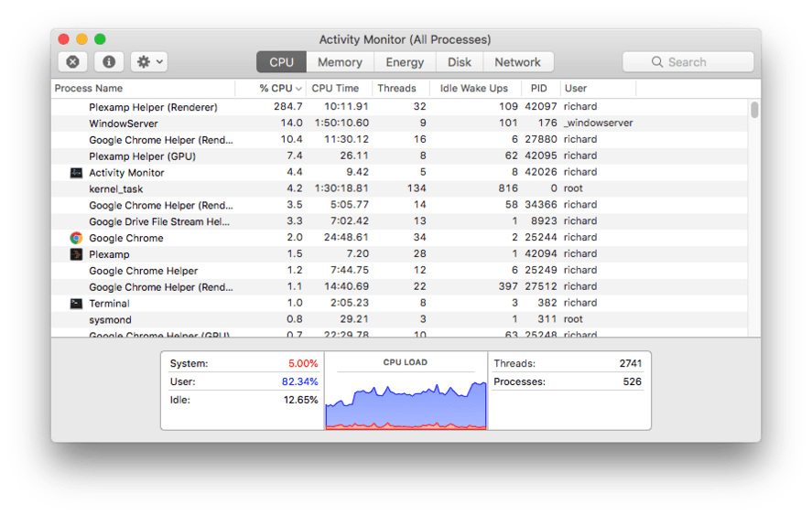Sort by PID column header
This screenshot has height=515, width=812.
pos(541,89)
